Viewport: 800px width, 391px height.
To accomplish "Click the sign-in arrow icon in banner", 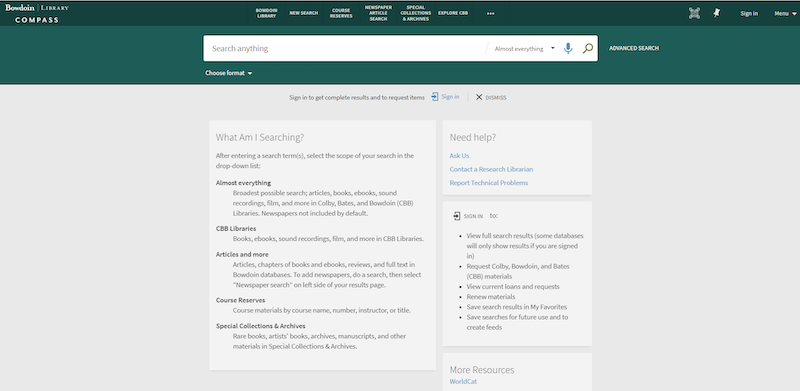I will coord(435,97).
